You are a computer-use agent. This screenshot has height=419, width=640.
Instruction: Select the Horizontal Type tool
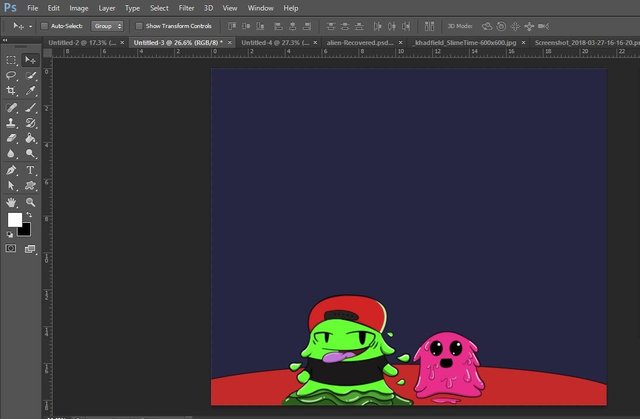[x=30, y=170]
